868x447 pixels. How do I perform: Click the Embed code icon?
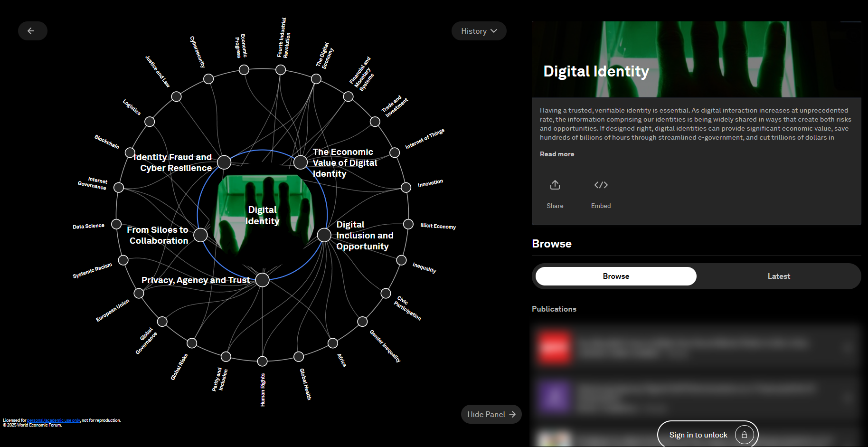point(601,185)
